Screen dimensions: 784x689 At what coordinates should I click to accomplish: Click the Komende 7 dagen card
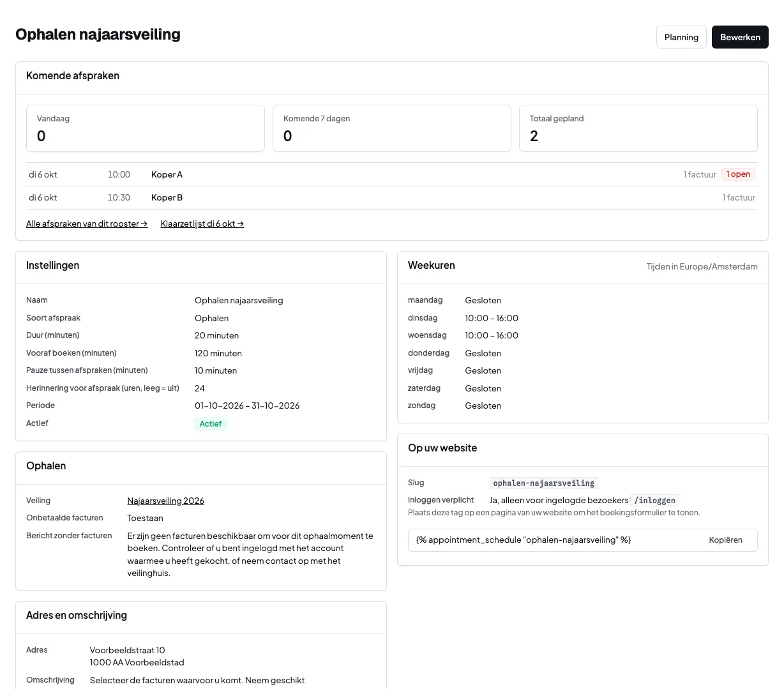392,128
